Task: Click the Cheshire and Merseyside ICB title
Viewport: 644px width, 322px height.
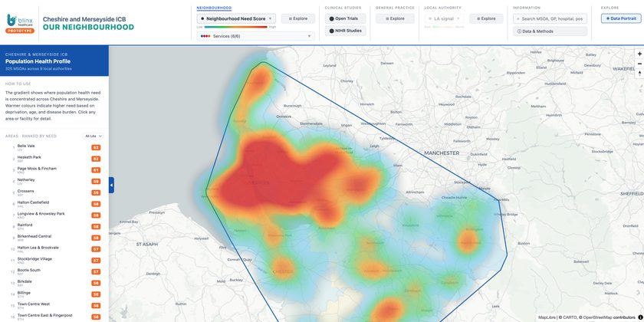Action: tap(84, 19)
